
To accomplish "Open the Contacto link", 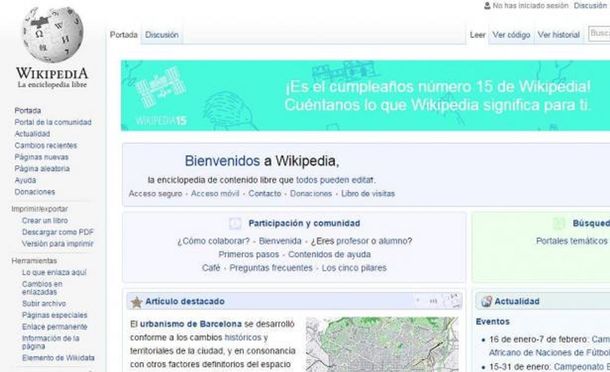I will [x=265, y=193].
